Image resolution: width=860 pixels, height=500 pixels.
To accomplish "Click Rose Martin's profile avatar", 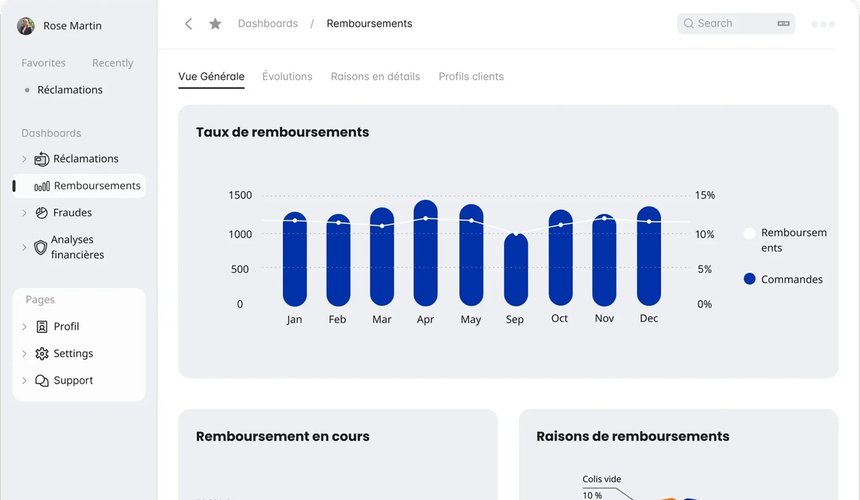I will click(26, 26).
